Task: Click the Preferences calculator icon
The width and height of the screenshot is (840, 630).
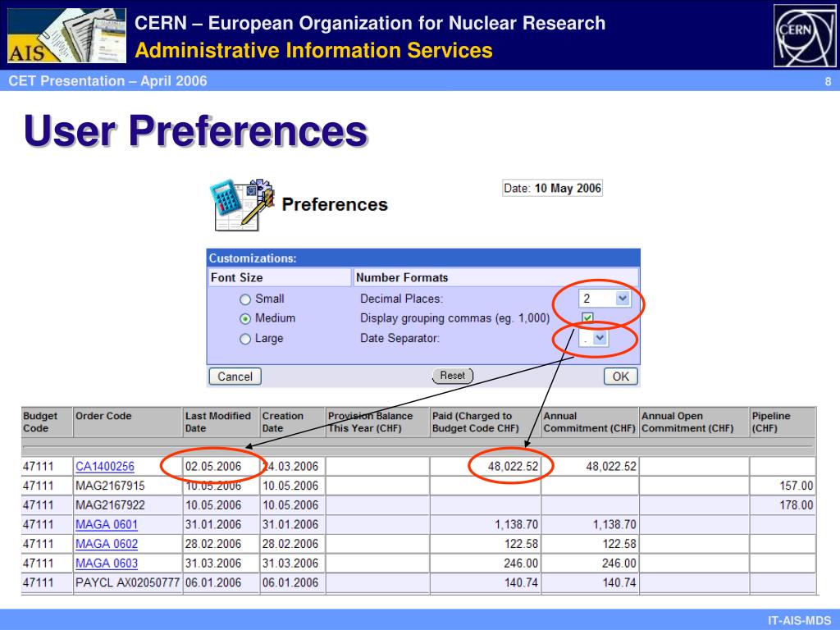Action: pyautogui.click(x=243, y=204)
